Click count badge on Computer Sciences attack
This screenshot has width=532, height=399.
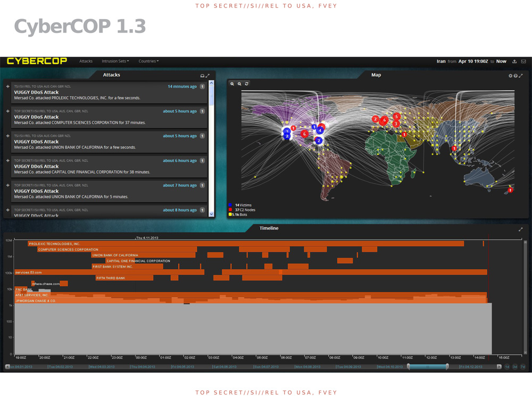202,111
